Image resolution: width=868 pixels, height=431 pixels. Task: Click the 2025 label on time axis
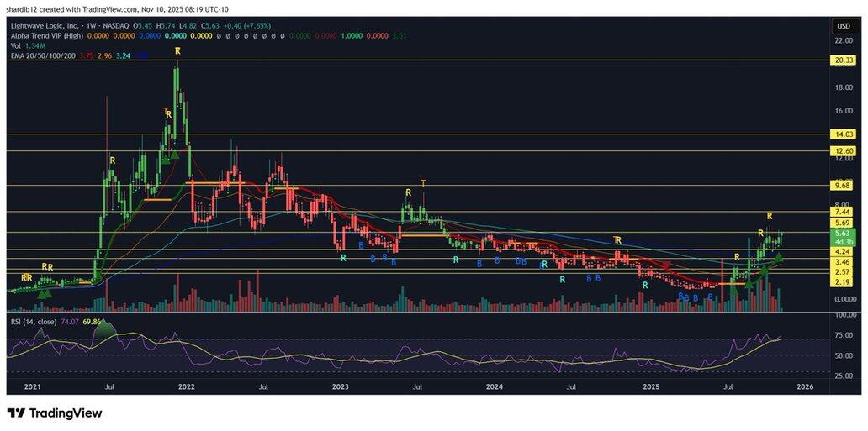pyautogui.click(x=649, y=387)
